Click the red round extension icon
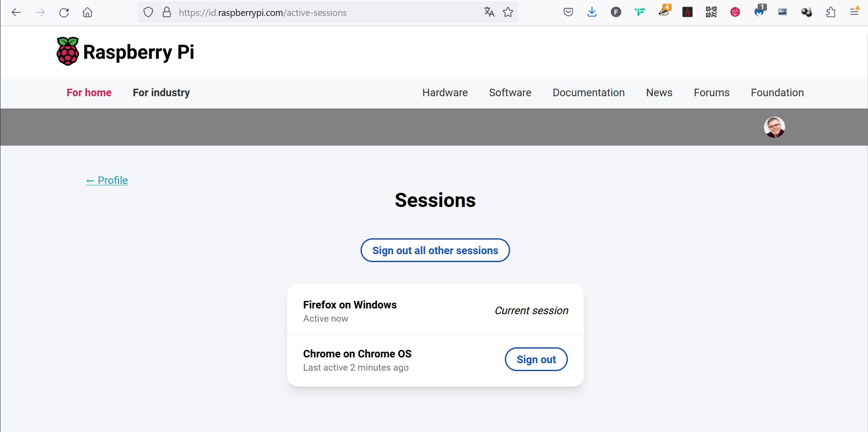Viewport: 868px width, 432px height. (x=735, y=12)
